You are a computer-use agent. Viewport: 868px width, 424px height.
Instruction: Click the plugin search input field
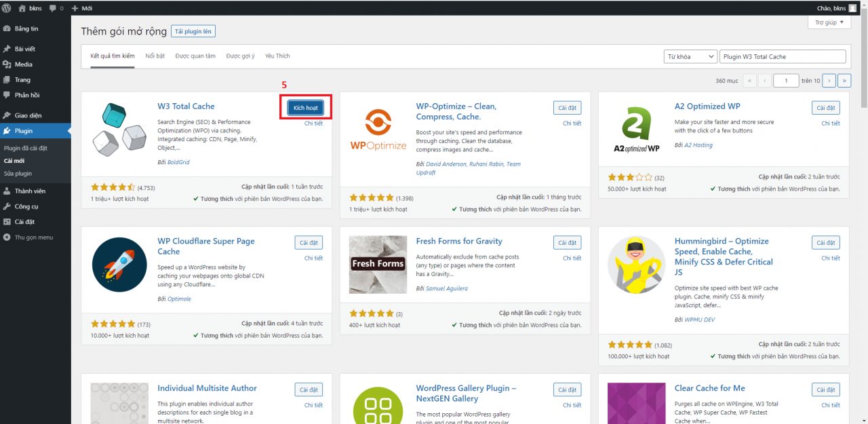[x=783, y=56]
